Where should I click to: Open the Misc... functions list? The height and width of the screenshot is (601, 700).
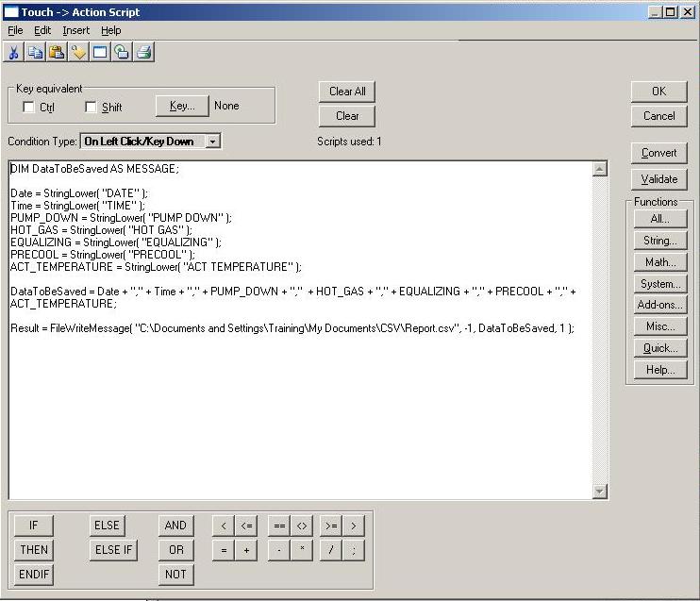click(x=660, y=326)
